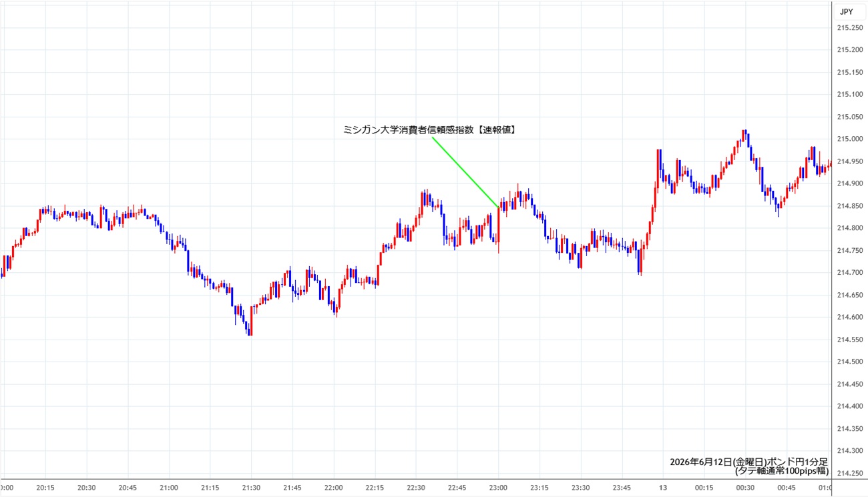Select the 214.450 price axis label
This screenshot has height=497, width=868.
pos(850,384)
